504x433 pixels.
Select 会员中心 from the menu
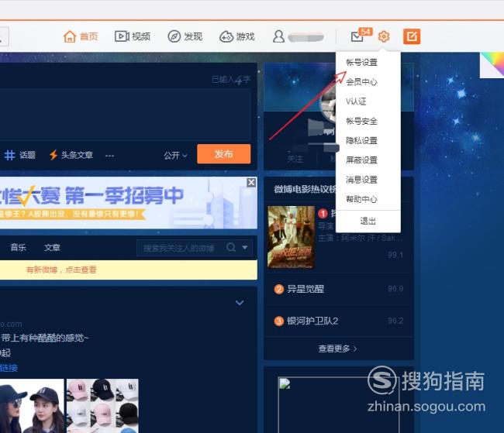point(361,82)
